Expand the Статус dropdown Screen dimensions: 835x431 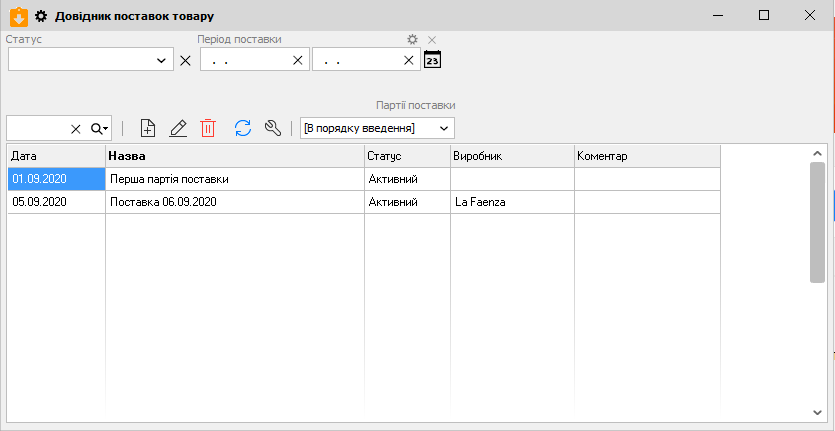pos(163,60)
